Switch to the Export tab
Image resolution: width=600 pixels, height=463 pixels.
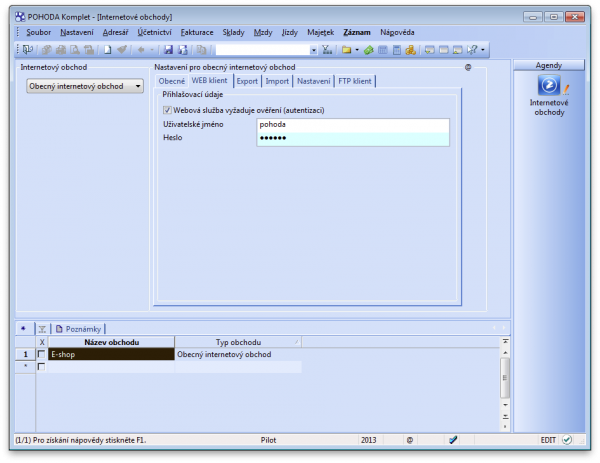click(x=247, y=81)
